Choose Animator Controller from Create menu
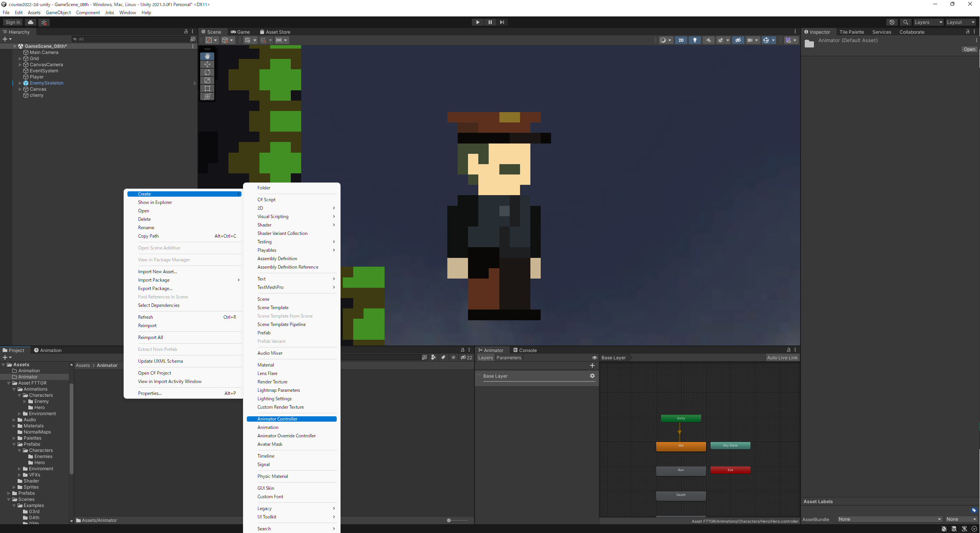The width and height of the screenshot is (980, 533). (x=292, y=419)
